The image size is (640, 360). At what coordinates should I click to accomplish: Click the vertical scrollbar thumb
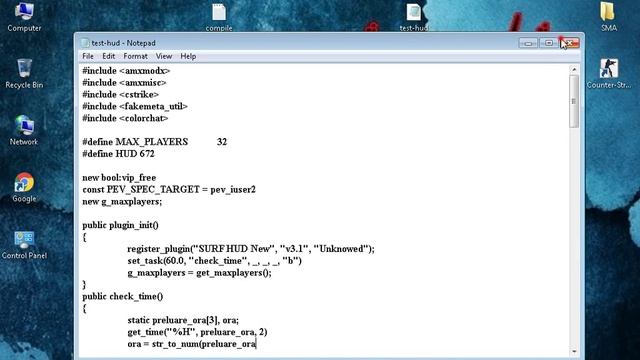click(x=574, y=101)
